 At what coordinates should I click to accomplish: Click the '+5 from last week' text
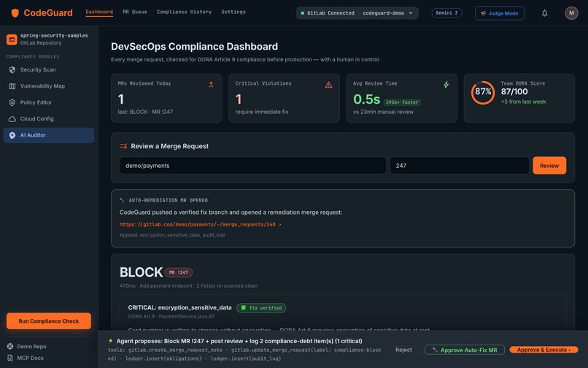(x=524, y=101)
